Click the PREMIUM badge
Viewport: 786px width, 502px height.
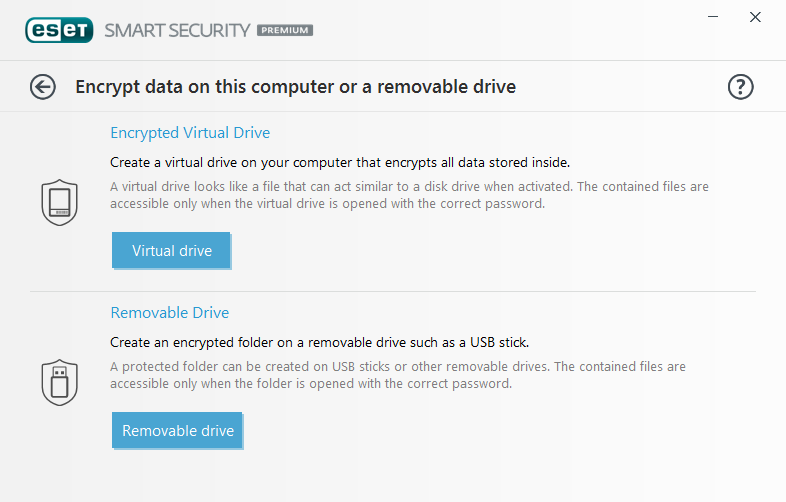coord(285,31)
